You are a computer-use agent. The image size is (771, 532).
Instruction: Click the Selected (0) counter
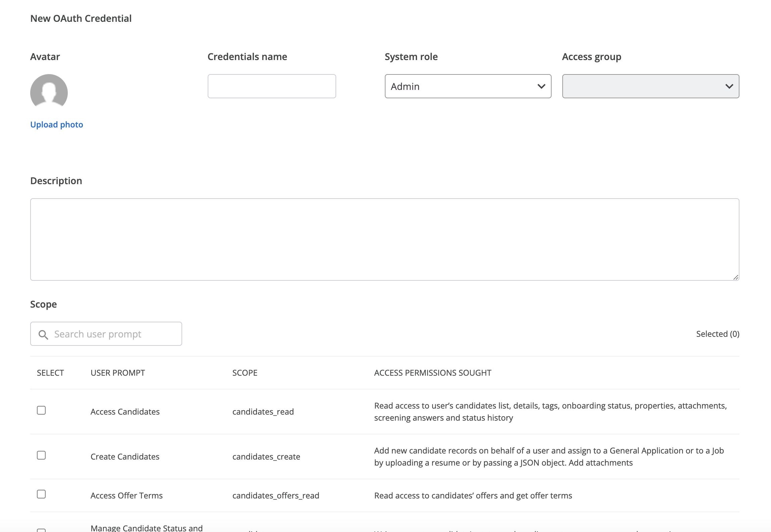coord(717,334)
